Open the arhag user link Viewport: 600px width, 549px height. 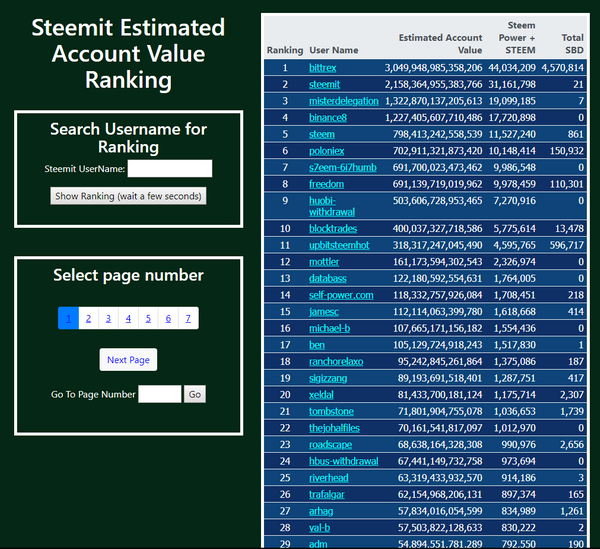coord(321,511)
